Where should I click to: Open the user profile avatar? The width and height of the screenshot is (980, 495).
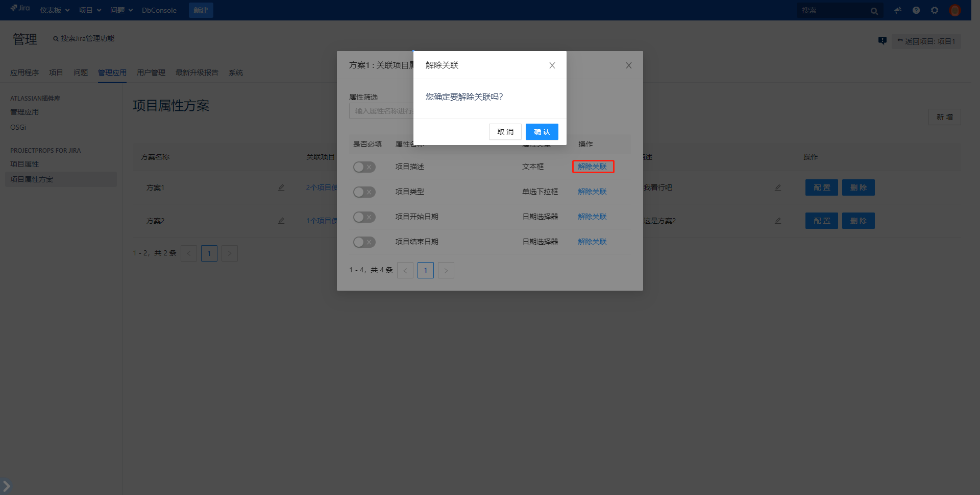(954, 10)
